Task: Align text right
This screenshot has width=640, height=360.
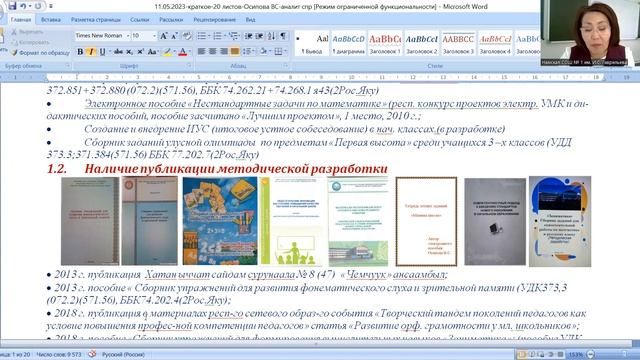Action: pyautogui.click(x=224, y=51)
